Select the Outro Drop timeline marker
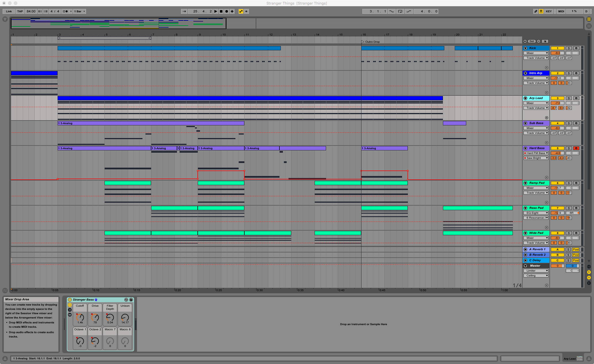 [363, 41]
